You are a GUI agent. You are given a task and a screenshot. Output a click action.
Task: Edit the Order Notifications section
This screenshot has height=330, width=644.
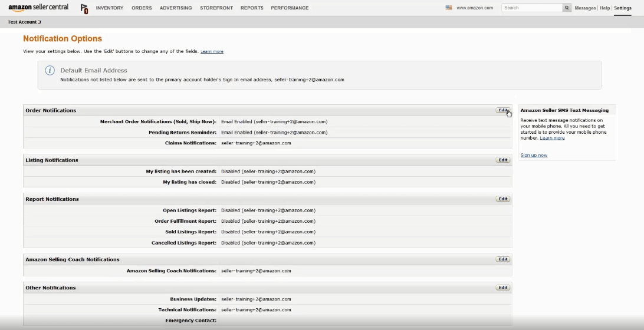(x=502, y=110)
